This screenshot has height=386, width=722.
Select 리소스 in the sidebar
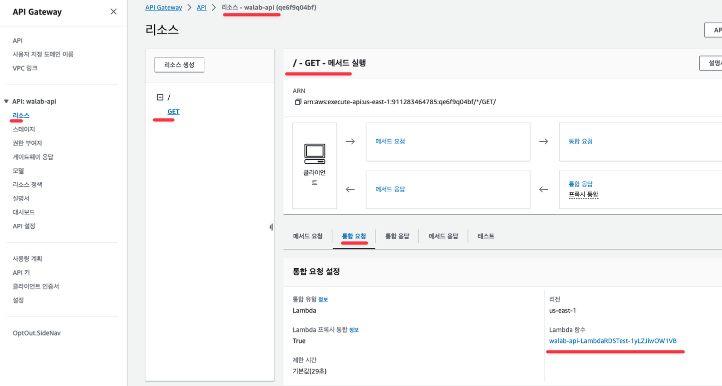(x=21, y=115)
